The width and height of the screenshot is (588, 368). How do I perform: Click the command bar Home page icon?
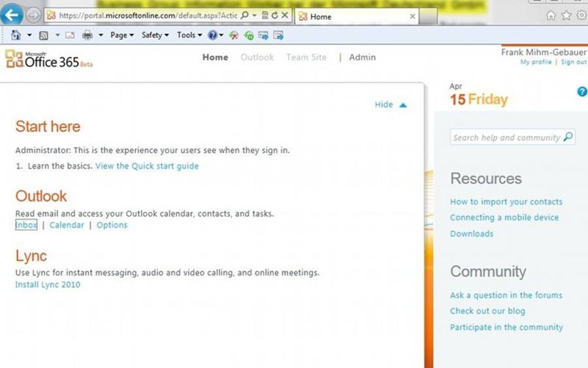[16, 35]
